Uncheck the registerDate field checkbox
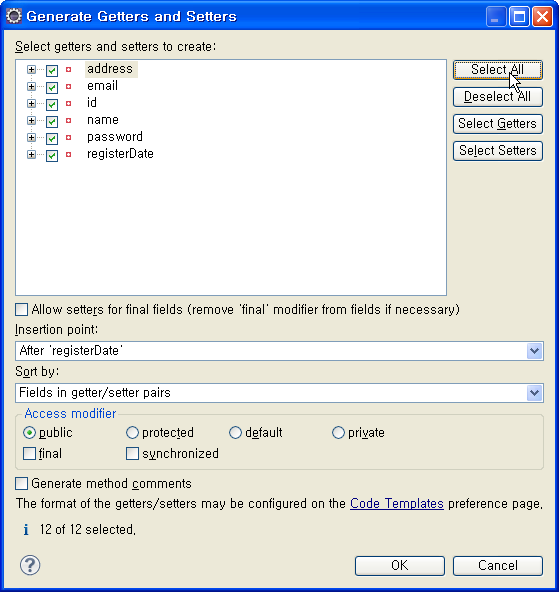Viewport: 559px width, 592px height. [x=52, y=155]
